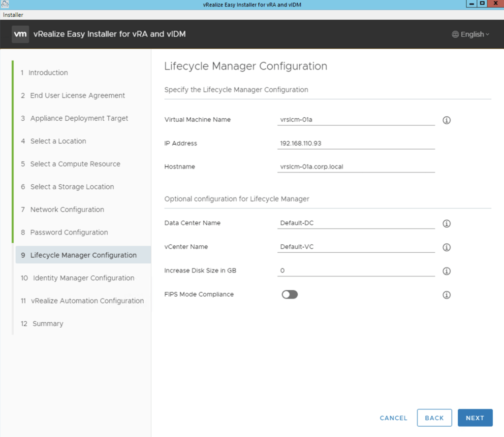Click the 'Lifecycle Manager Configuration' page heading

(x=246, y=67)
